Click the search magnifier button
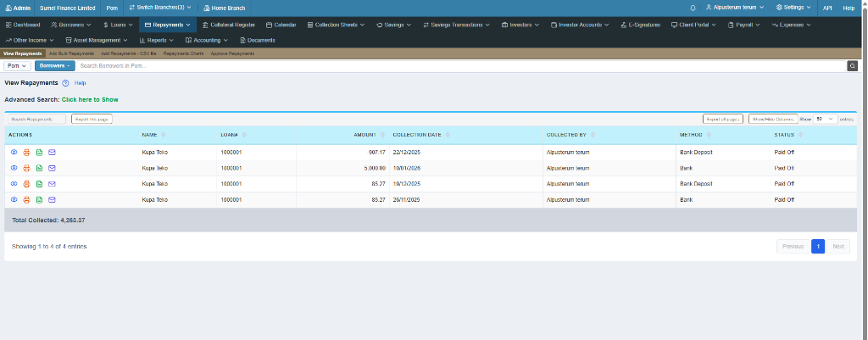 (853, 66)
